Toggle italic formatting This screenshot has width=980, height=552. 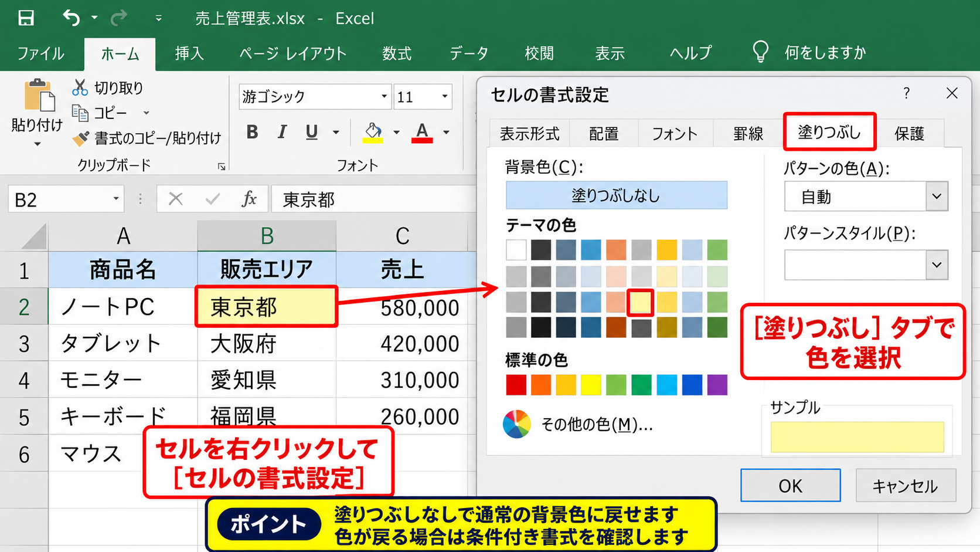[282, 132]
